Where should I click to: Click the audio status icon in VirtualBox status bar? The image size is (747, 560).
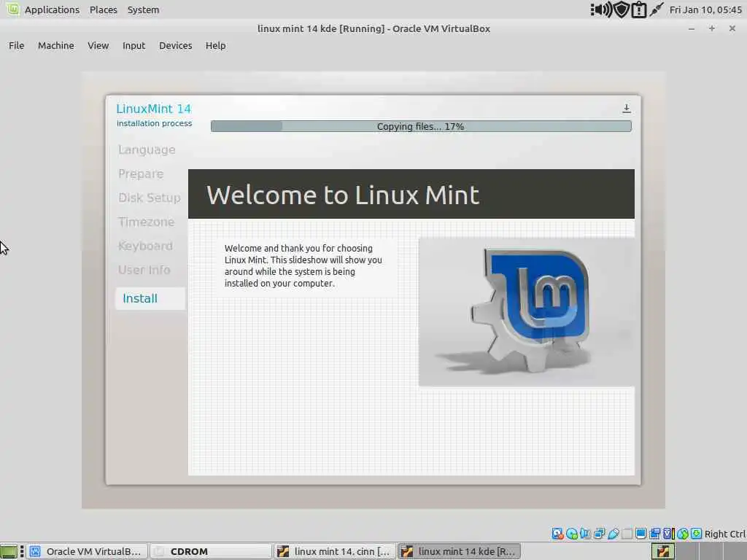[585, 534]
